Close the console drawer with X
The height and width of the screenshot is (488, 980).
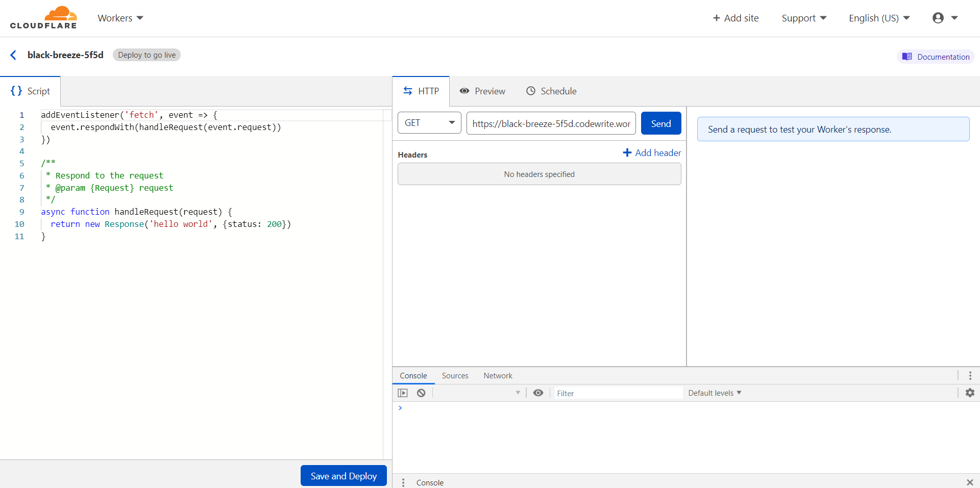pyautogui.click(x=970, y=482)
